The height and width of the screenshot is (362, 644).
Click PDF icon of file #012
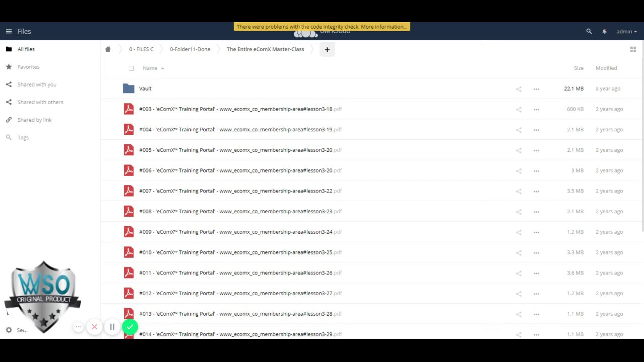(x=129, y=294)
